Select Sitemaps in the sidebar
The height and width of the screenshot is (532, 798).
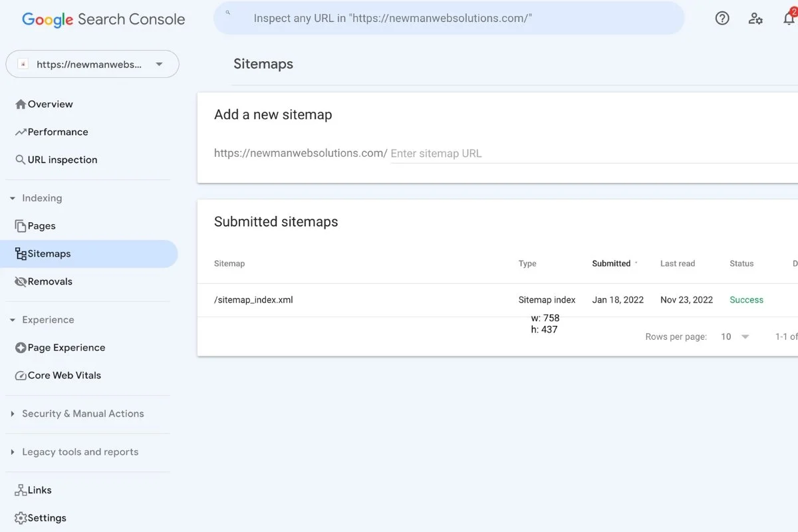coord(89,254)
